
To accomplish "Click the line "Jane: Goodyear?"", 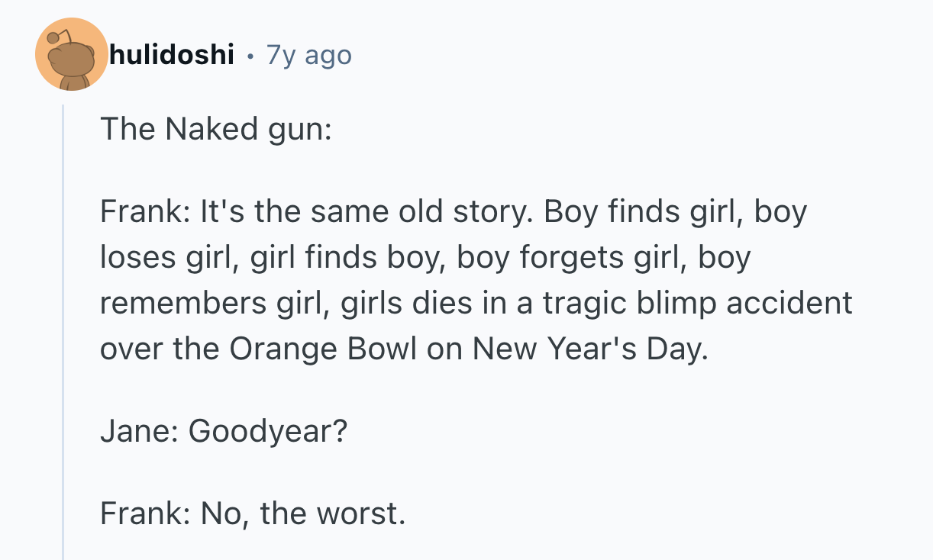I will pyautogui.click(x=223, y=431).
